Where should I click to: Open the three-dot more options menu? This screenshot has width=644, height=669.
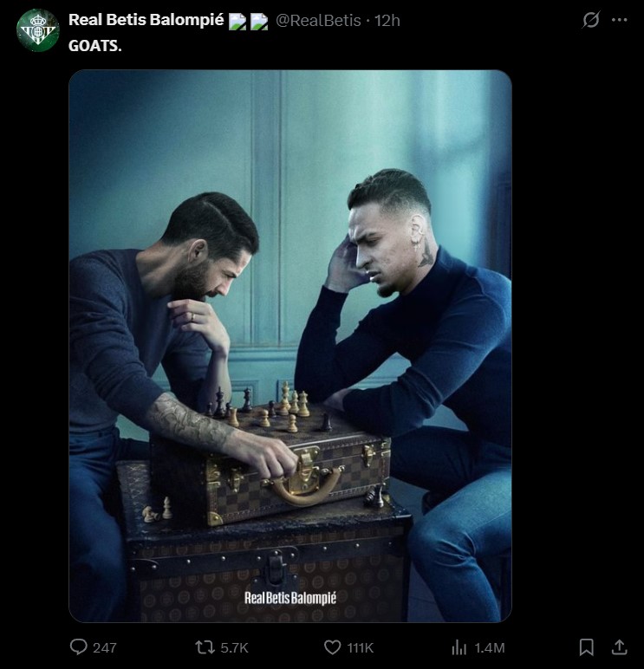pyautogui.click(x=619, y=20)
